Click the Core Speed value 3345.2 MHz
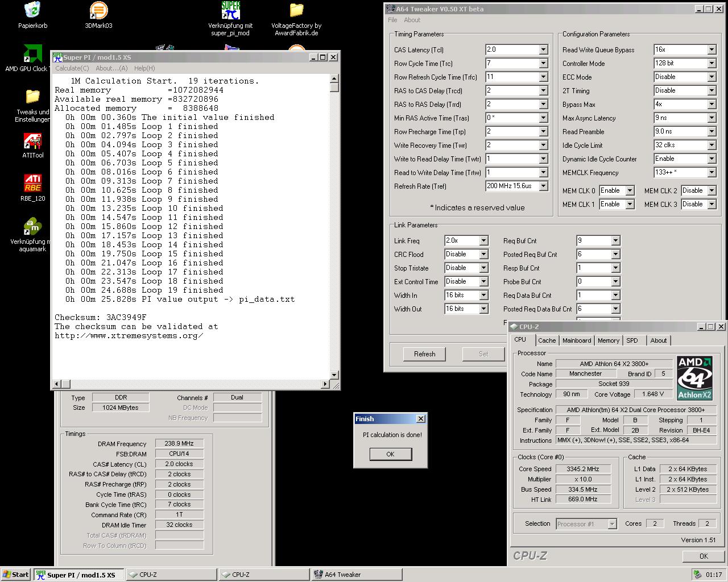Image resolution: width=728 pixels, height=582 pixels. click(x=583, y=469)
